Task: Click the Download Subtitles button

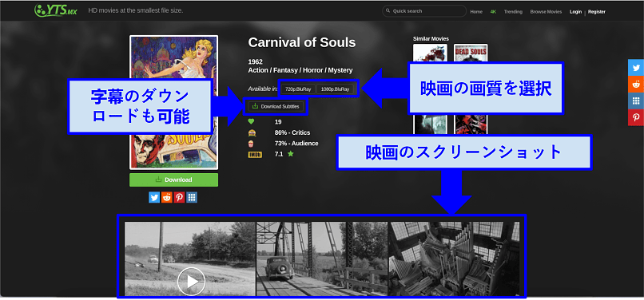Action: pyautogui.click(x=276, y=106)
